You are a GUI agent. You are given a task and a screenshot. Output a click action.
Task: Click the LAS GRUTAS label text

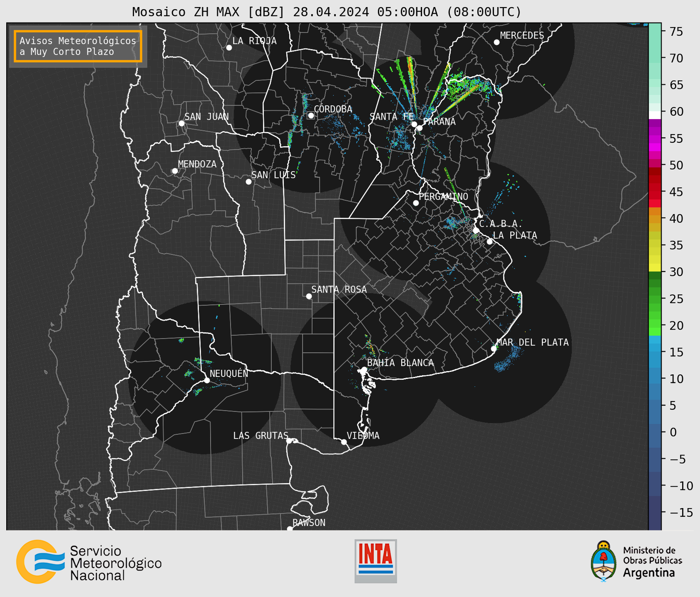click(261, 436)
